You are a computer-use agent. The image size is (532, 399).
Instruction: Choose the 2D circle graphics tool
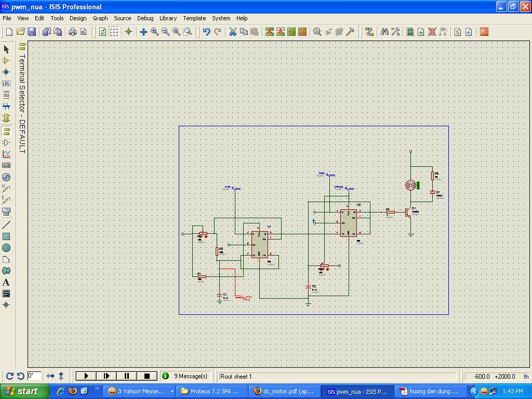[6, 248]
